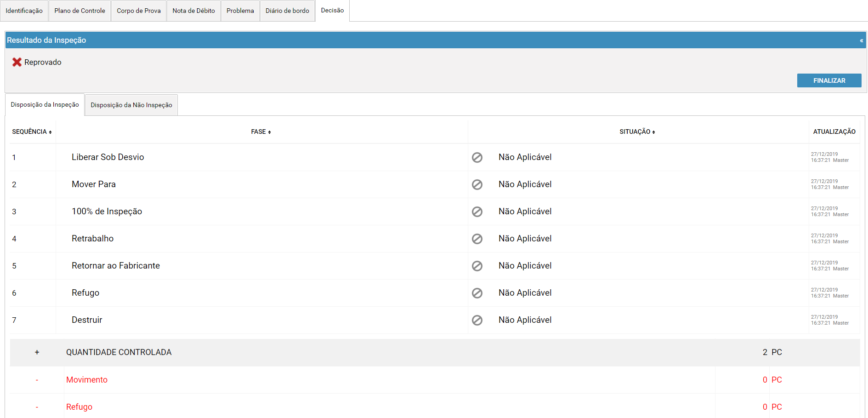Go to Nota de Débito tab

(193, 11)
